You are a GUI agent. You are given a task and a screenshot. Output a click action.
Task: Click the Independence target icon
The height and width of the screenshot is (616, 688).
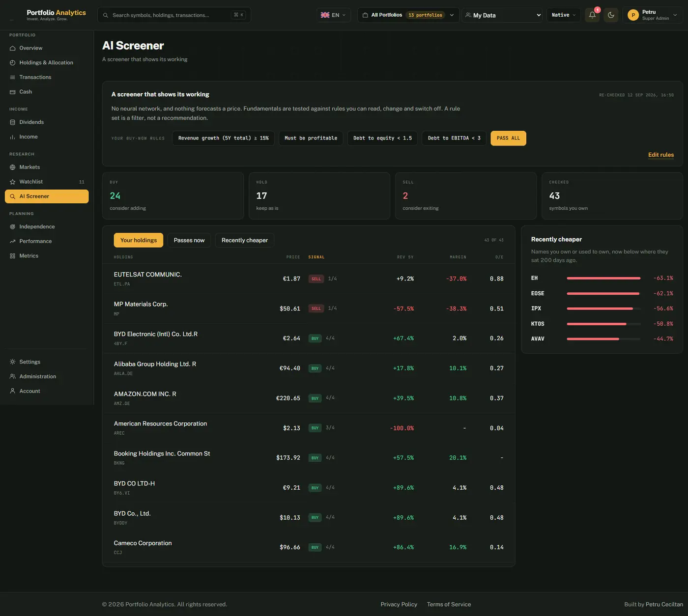(x=13, y=227)
